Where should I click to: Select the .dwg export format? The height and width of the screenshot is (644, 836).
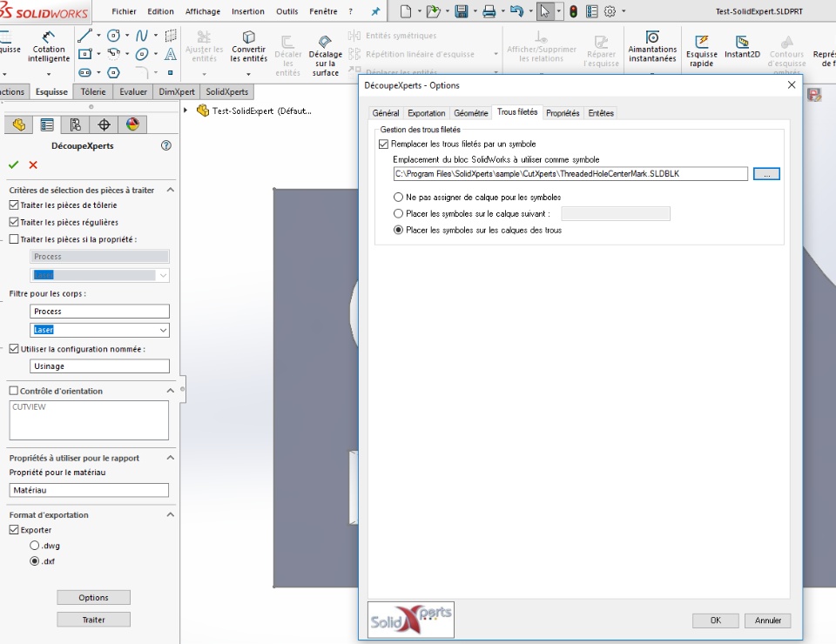tap(34, 546)
